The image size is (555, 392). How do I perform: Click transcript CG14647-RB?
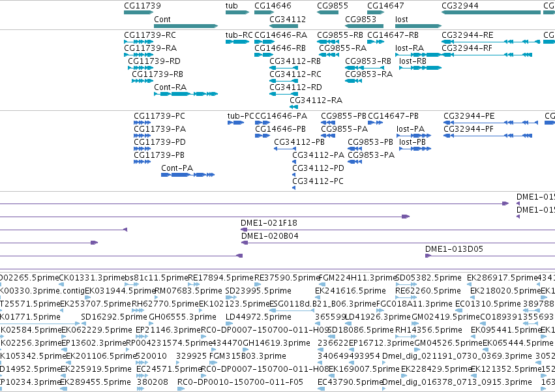pos(376,42)
